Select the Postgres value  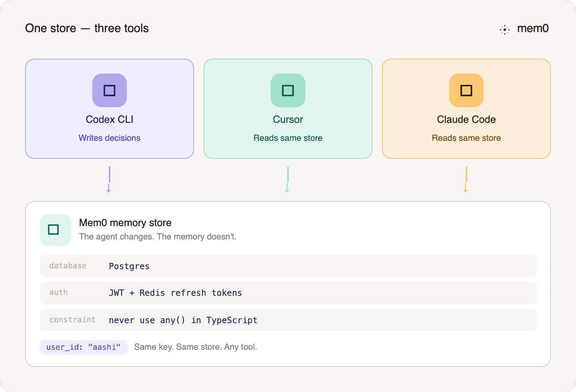[129, 266]
